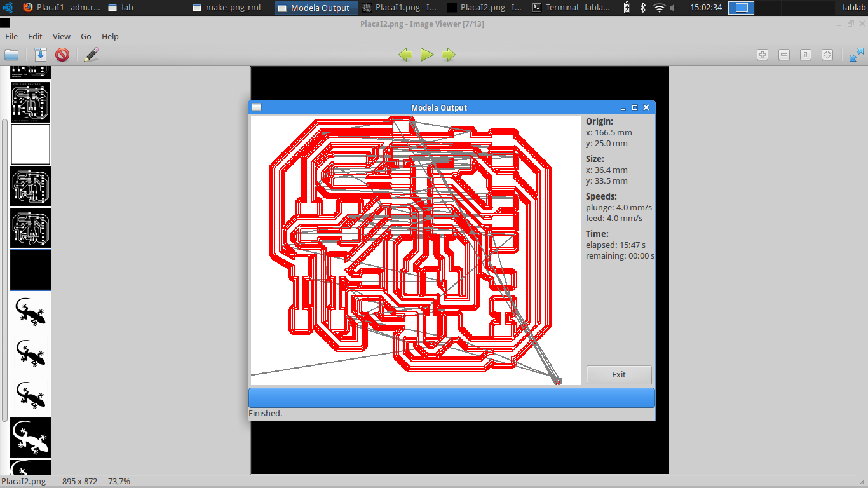Click the 'feed: 4.0 mm/s' speed text
The width and height of the screenshot is (868, 488).
click(614, 218)
